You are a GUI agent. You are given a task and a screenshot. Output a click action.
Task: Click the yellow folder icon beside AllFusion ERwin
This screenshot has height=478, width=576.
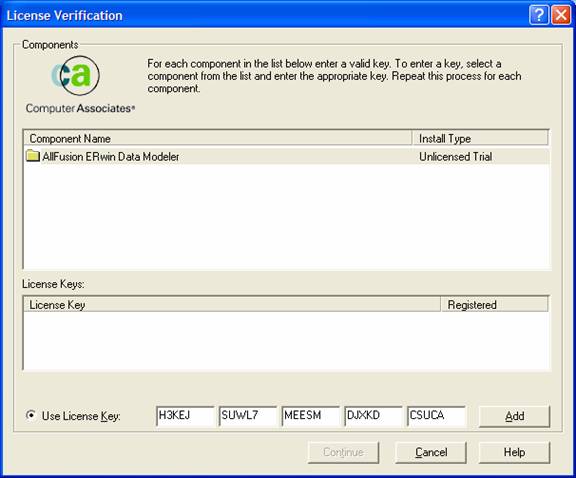click(x=33, y=156)
